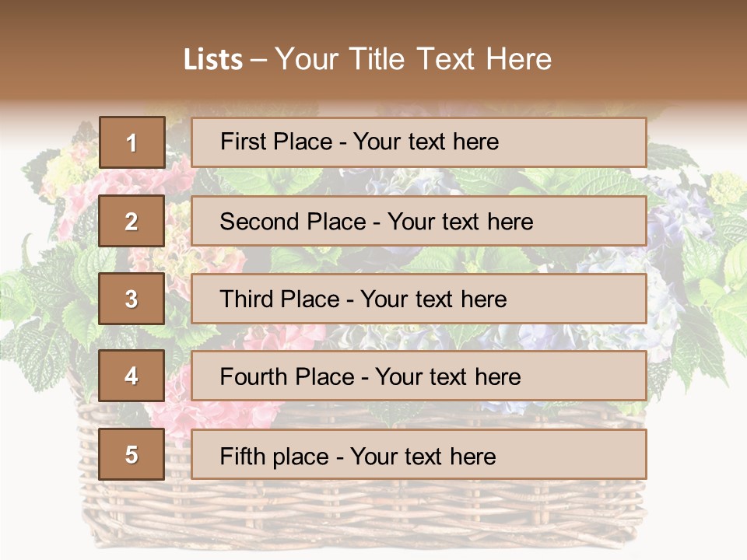Click 'Your text here' in the fifth bar
This screenshot has width=747, height=560.
[423, 456]
